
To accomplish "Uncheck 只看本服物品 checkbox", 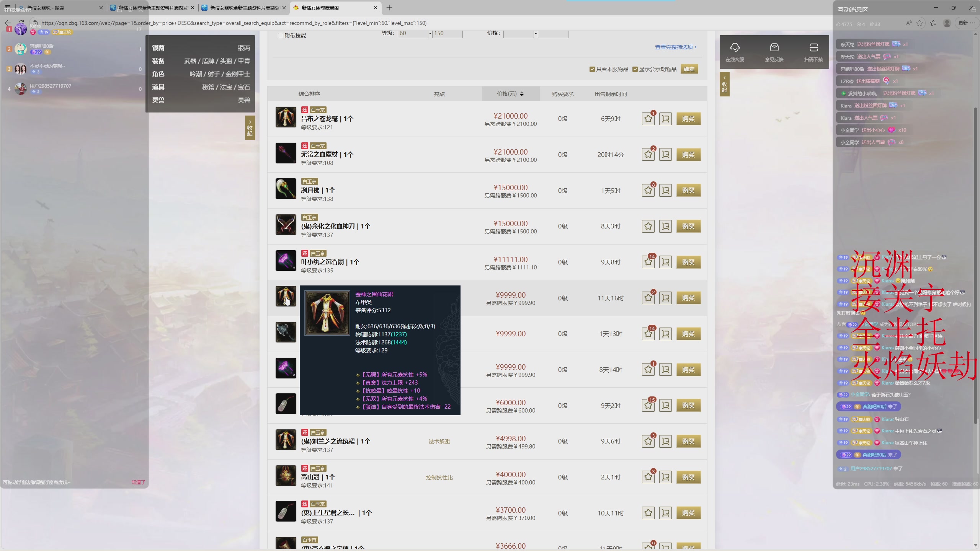I will pos(592,69).
